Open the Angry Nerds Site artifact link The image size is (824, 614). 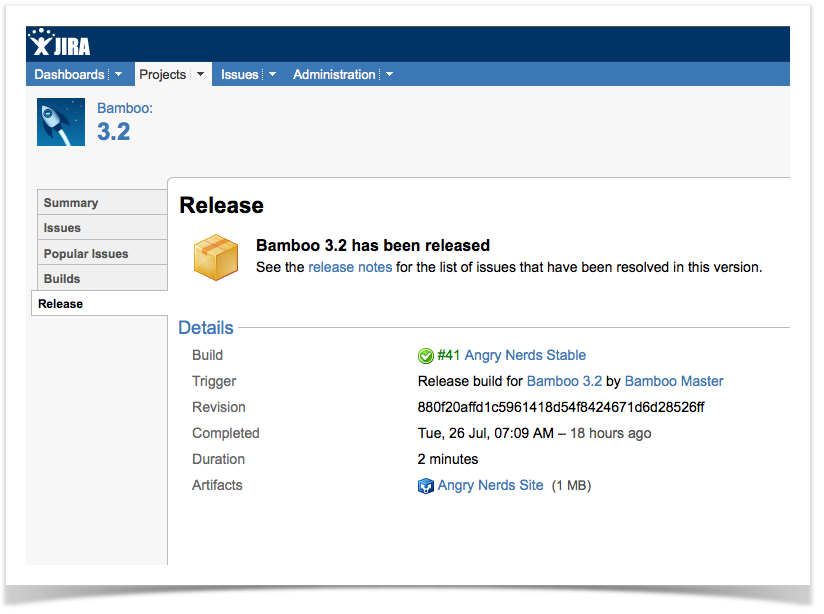click(x=490, y=485)
